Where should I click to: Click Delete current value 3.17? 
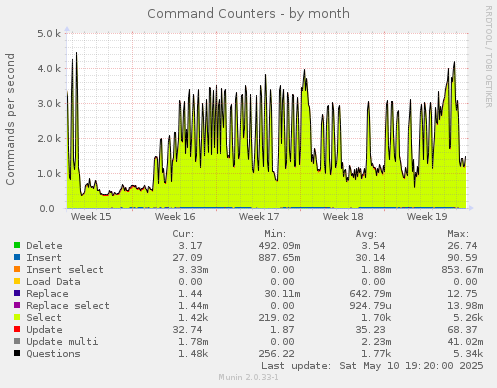tap(190, 246)
